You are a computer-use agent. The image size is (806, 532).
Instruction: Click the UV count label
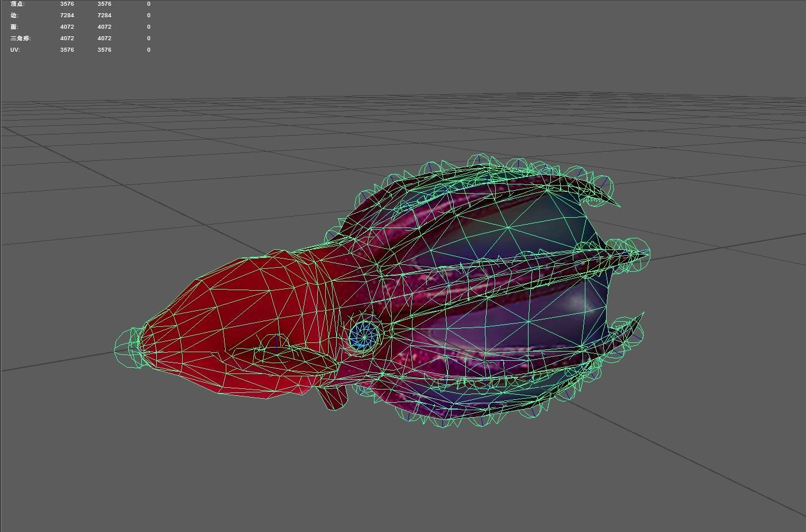pos(15,50)
